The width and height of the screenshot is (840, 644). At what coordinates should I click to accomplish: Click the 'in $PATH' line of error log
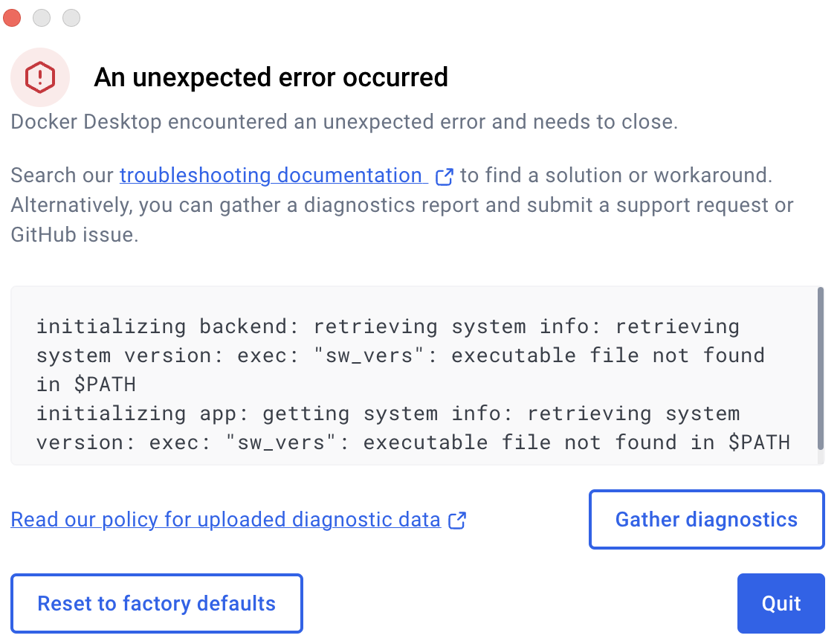[x=86, y=384]
